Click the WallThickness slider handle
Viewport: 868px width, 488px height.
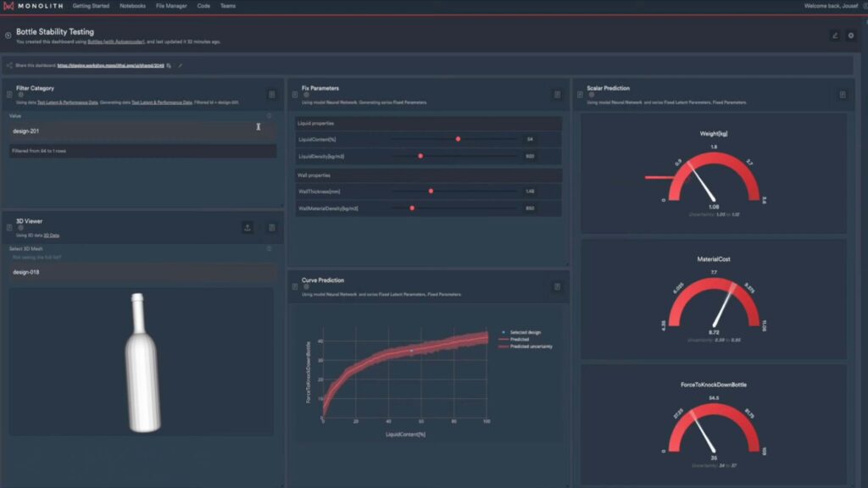431,191
